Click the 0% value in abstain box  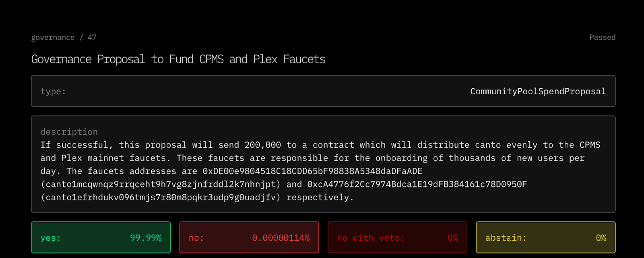(601, 238)
